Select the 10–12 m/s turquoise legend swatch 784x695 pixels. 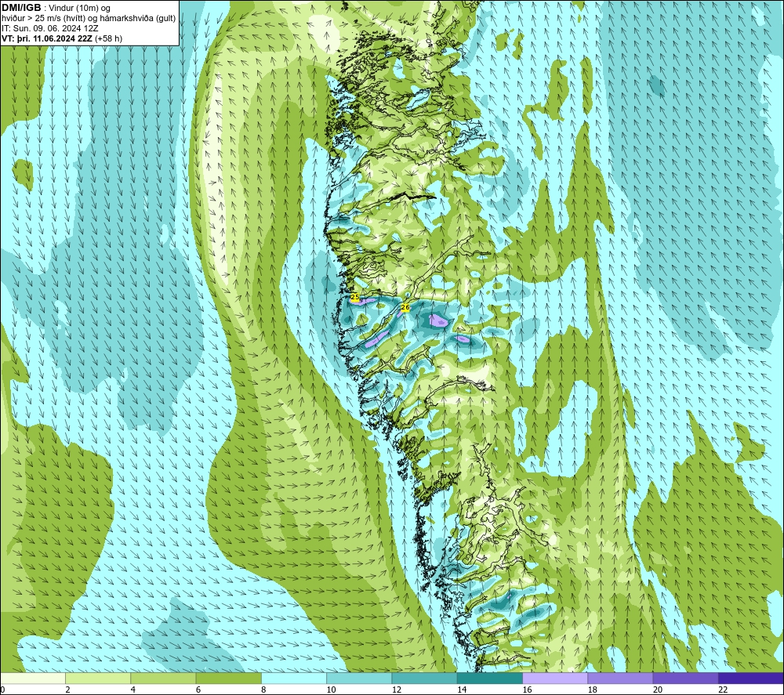[359, 678]
